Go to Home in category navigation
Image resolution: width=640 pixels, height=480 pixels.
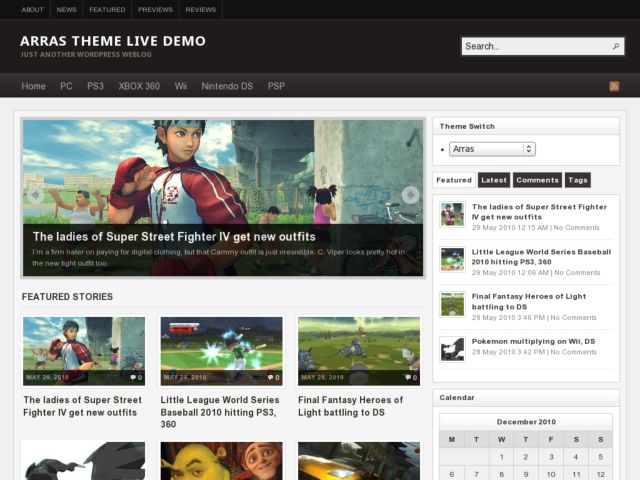coord(33,86)
